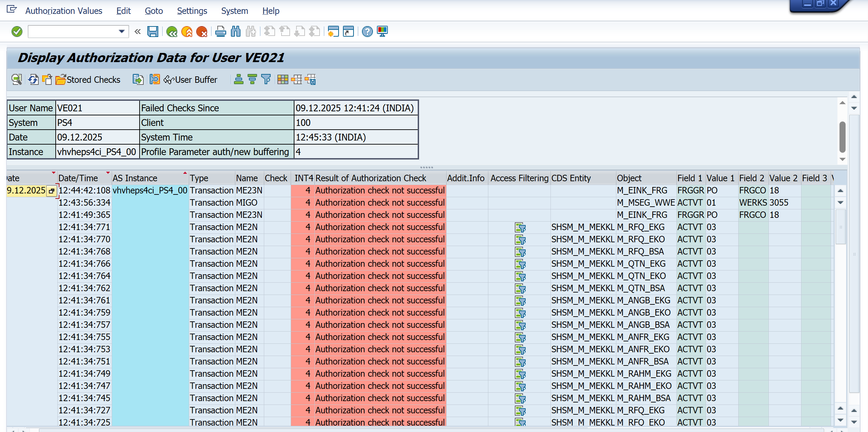Click the orange Exit icon

187,32
